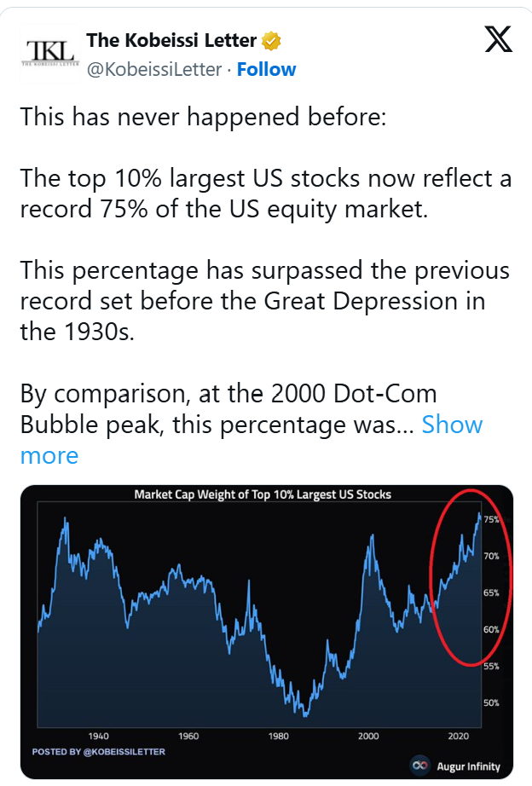Select the 2000 label on the x-axis
532x786 pixels.
pos(368,736)
